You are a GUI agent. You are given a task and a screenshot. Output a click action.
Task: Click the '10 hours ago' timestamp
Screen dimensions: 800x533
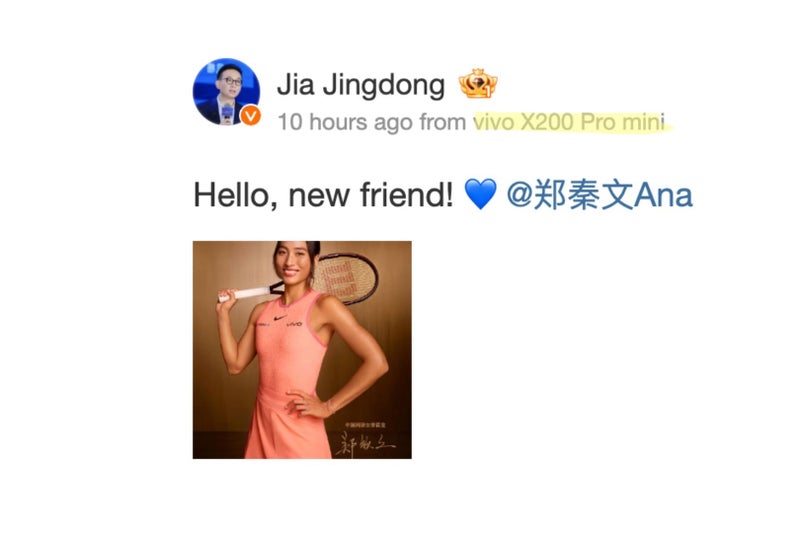coord(345,122)
